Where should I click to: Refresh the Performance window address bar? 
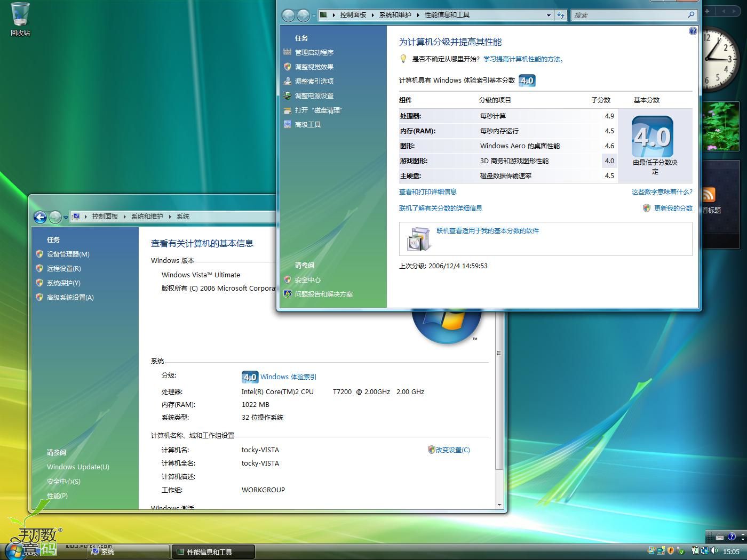pos(561,15)
